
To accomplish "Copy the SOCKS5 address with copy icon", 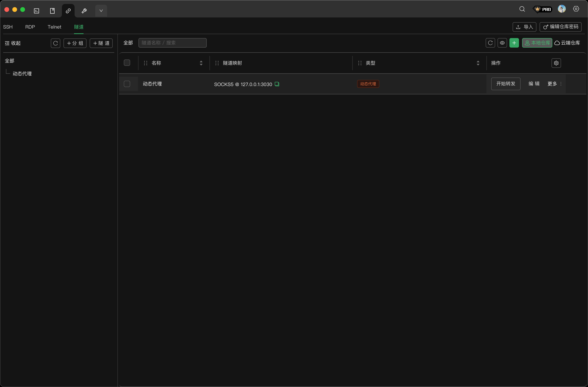I will (x=277, y=84).
